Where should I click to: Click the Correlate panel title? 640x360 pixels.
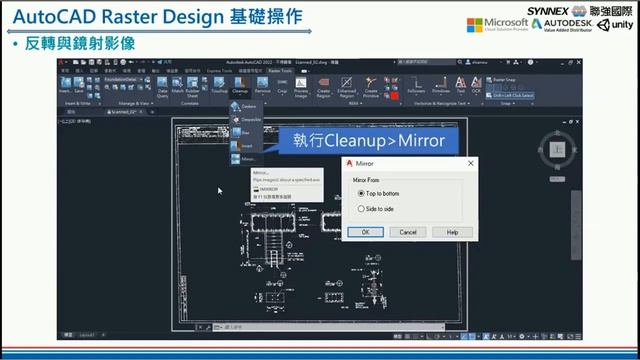pyautogui.click(x=190, y=104)
